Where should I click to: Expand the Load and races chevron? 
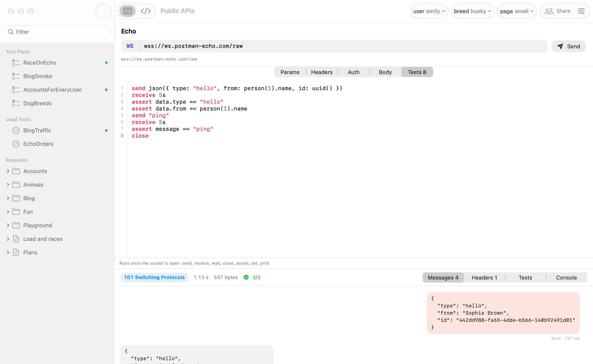pos(8,239)
